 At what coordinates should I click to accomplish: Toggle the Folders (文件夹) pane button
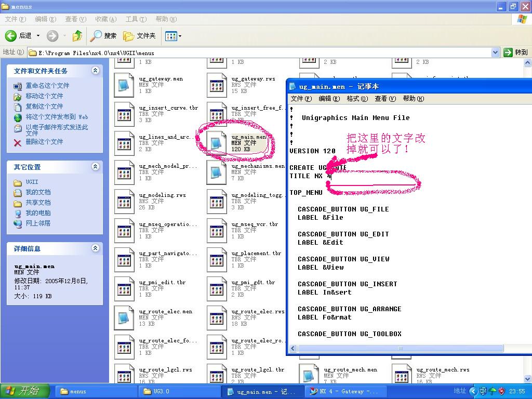(139, 36)
